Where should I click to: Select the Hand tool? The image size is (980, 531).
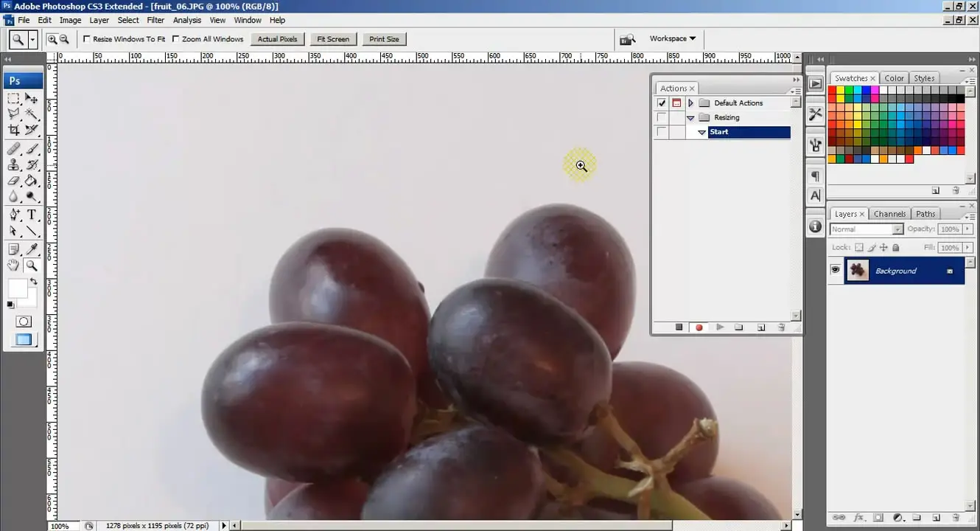[x=13, y=265]
